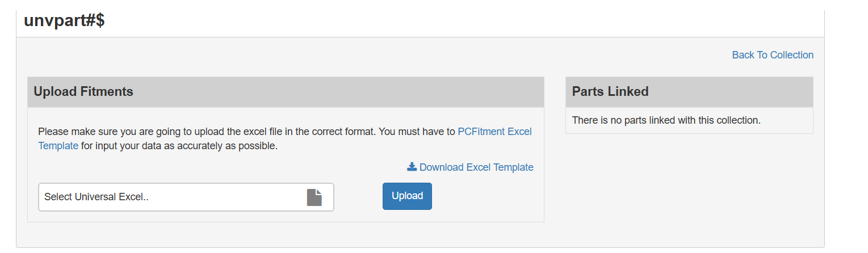This screenshot has width=868, height=253.
Task: Click the 'input your data' instruction sentence
Action: [179, 146]
